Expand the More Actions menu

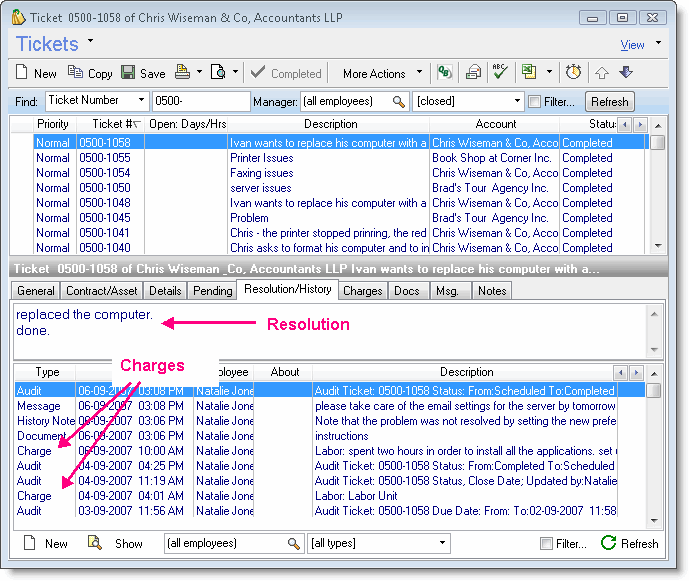click(383, 73)
